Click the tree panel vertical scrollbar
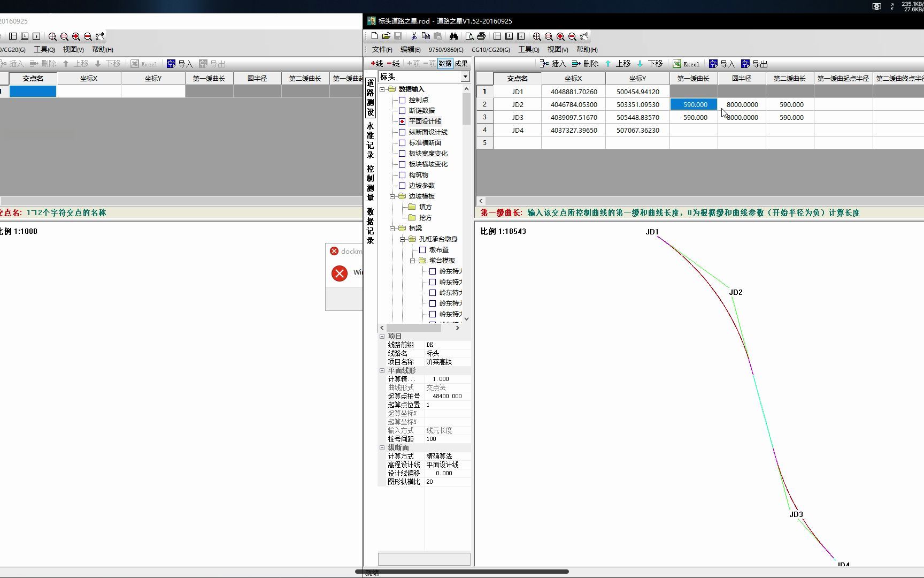The image size is (924, 578). coord(466,204)
